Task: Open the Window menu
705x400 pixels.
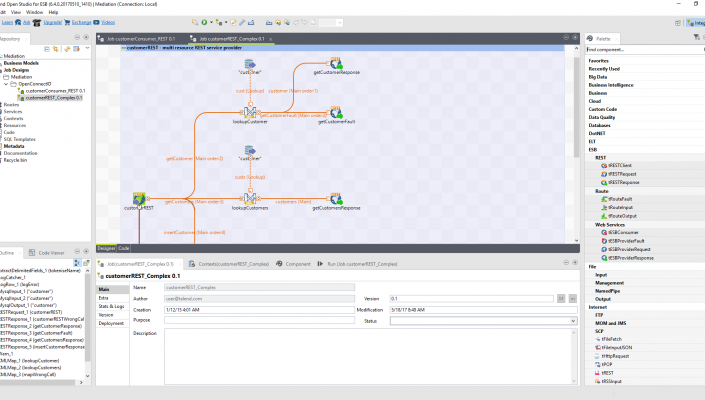Action: 35,12
